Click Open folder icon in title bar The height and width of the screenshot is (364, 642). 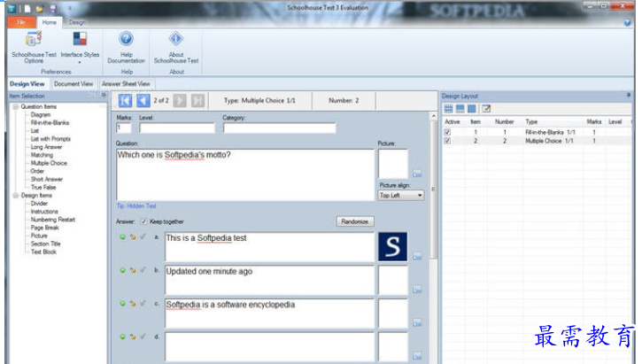(x=40, y=8)
